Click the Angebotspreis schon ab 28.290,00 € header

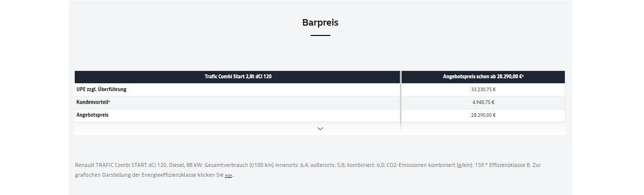point(483,77)
